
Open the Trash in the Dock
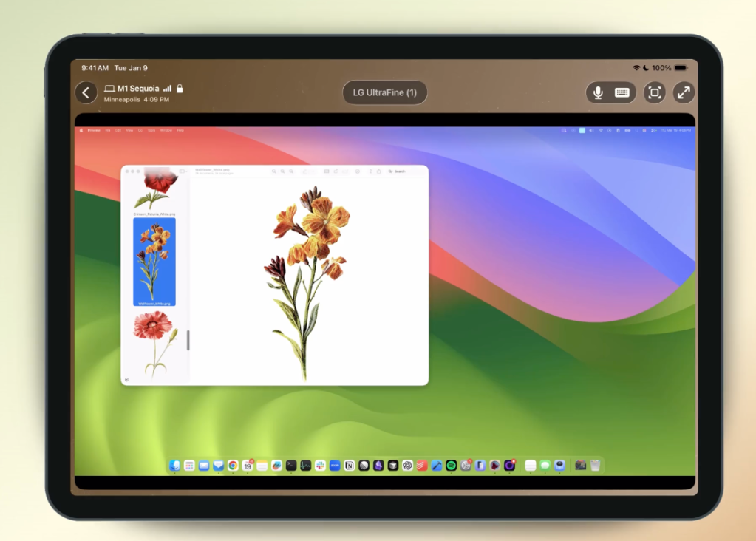click(x=595, y=466)
